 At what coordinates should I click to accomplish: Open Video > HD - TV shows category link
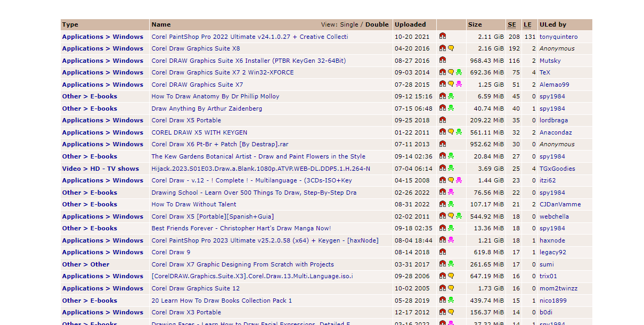tap(101, 169)
